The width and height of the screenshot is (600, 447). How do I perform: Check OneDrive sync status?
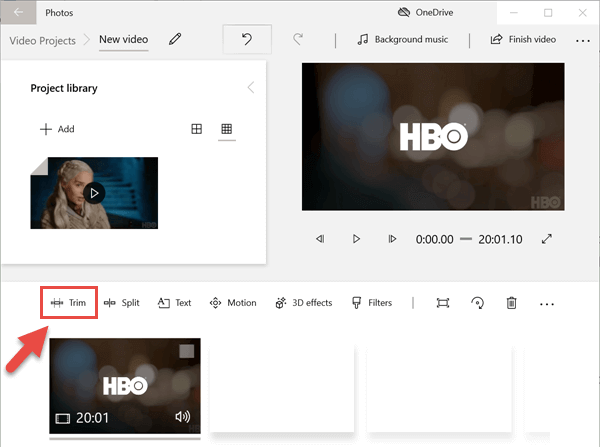click(x=425, y=13)
